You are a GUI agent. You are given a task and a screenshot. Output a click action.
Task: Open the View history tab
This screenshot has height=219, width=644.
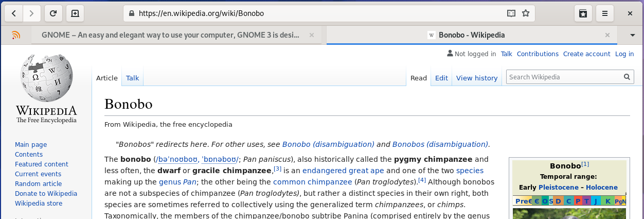click(477, 78)
